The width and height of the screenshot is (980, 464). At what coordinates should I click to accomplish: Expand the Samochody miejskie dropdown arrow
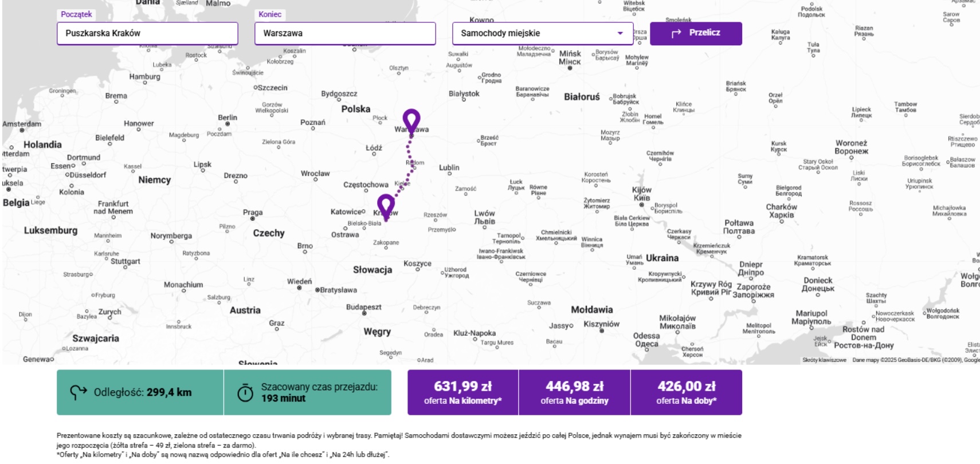coord(620,33)
